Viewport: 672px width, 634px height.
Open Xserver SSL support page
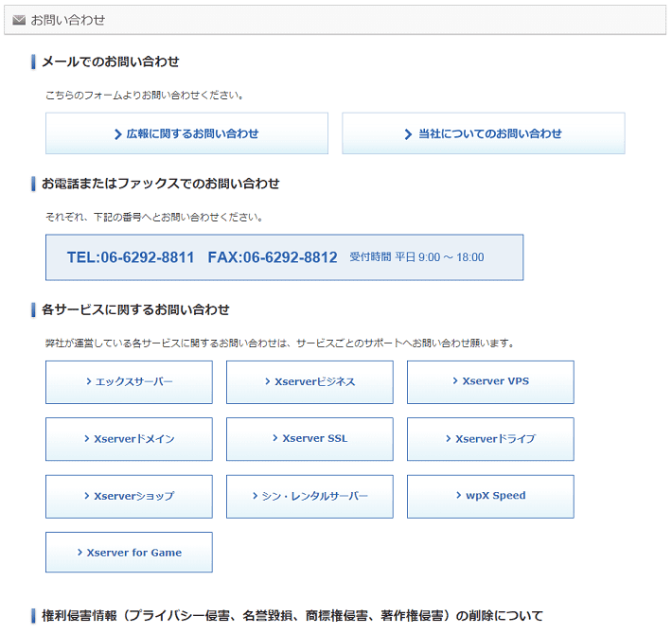(309, 439)
